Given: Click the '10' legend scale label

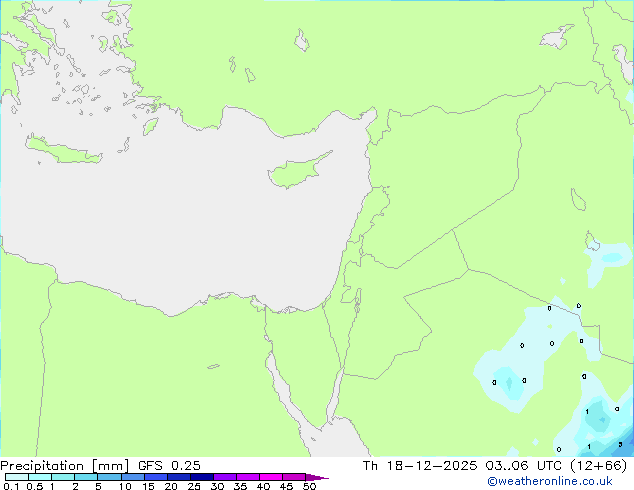Looking at the screenshot, I should [125, 486].
